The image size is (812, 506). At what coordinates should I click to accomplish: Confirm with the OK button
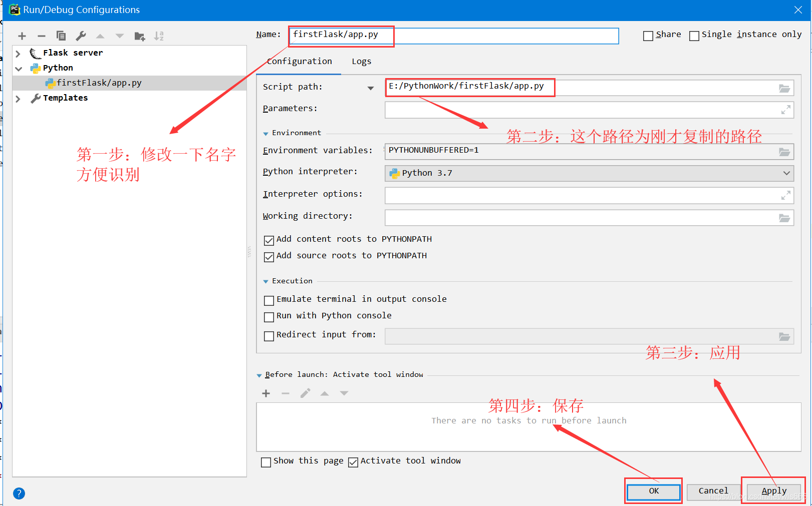click(654, 491)
